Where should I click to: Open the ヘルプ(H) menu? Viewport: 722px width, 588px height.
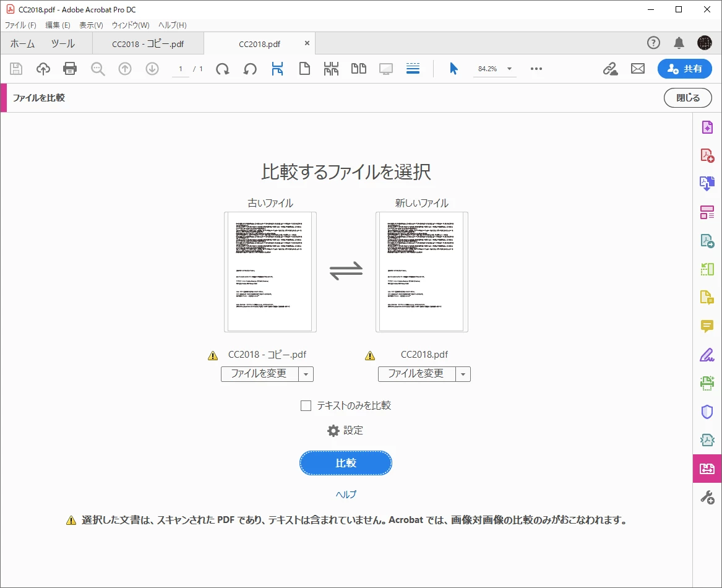[173, 25]
